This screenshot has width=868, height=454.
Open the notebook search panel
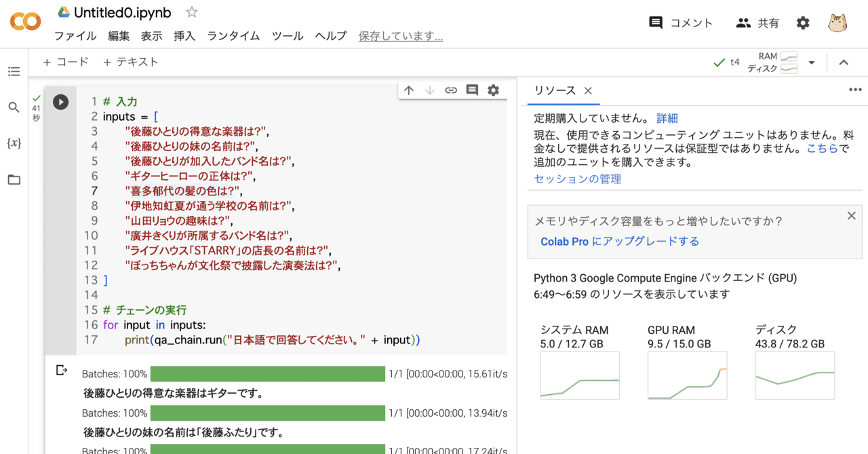tap(14, 107)
